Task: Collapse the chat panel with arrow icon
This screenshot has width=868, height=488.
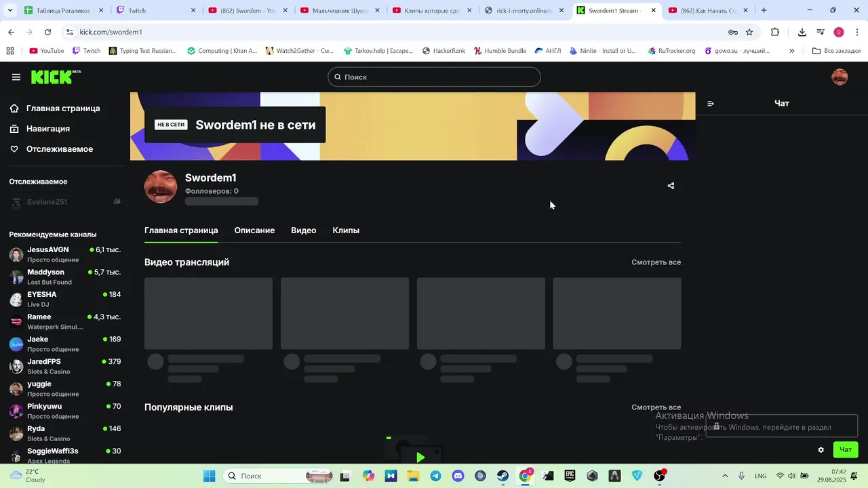Action: coord(711,104)
